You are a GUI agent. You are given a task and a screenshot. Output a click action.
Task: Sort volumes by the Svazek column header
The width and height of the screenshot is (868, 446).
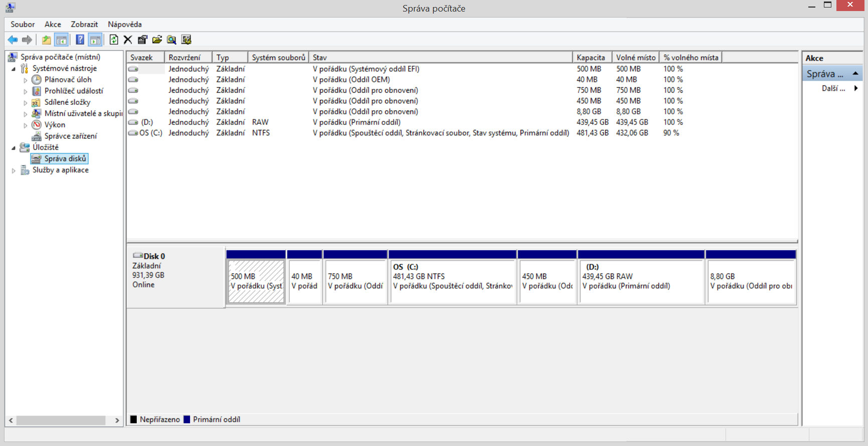click(x=145, y=57)
